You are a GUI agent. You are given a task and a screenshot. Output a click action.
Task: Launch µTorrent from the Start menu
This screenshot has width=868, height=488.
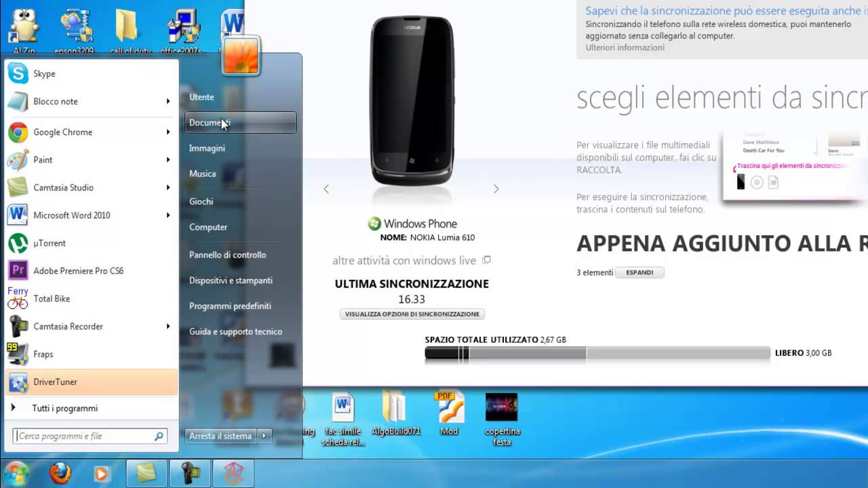pyautogui.click(x=91, y=243)
